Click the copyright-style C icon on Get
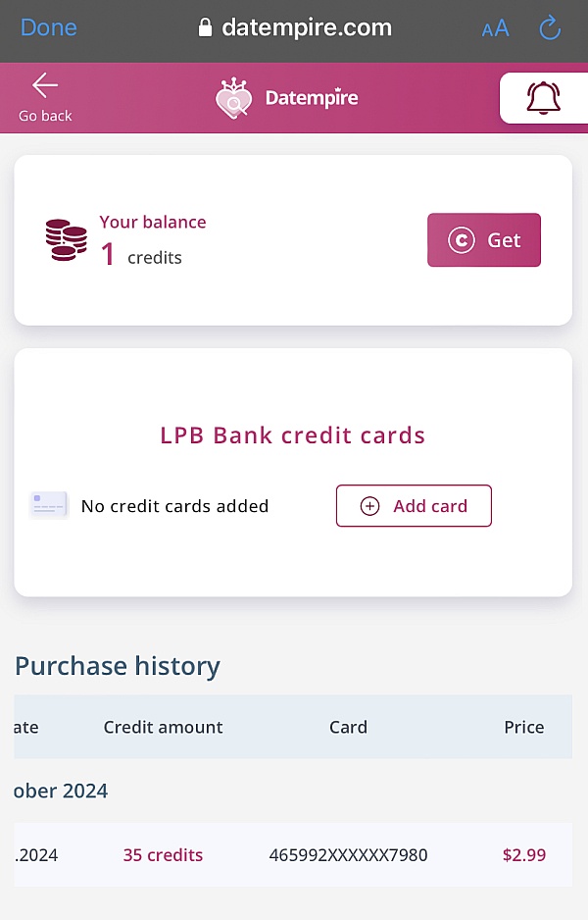Screen dimensions: 588x920 462,240
